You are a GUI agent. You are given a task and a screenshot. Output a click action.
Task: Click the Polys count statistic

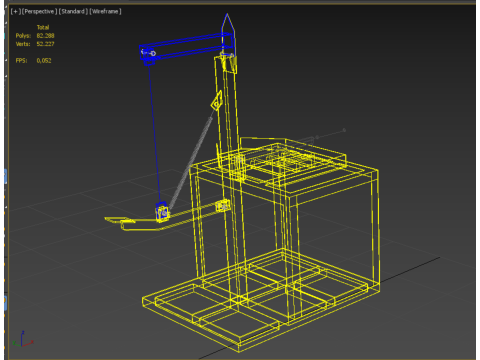coord(35,36)
